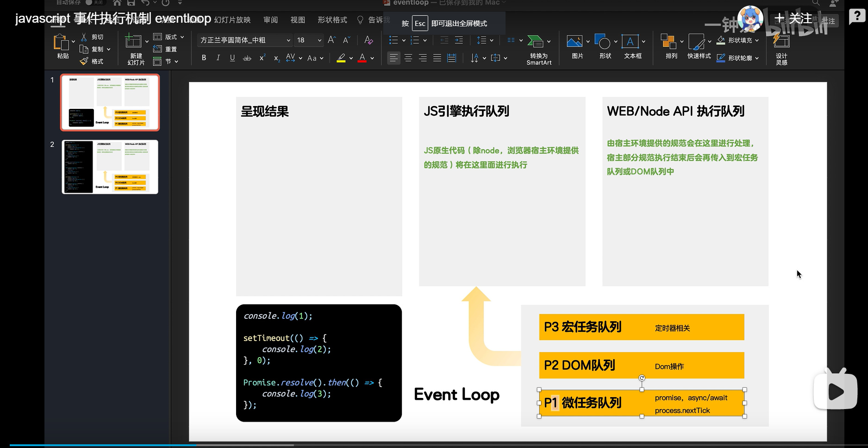Expand the highlight color dropdown arrow
This screenshot has height=448, width=868.
click(x=351, y=58)
